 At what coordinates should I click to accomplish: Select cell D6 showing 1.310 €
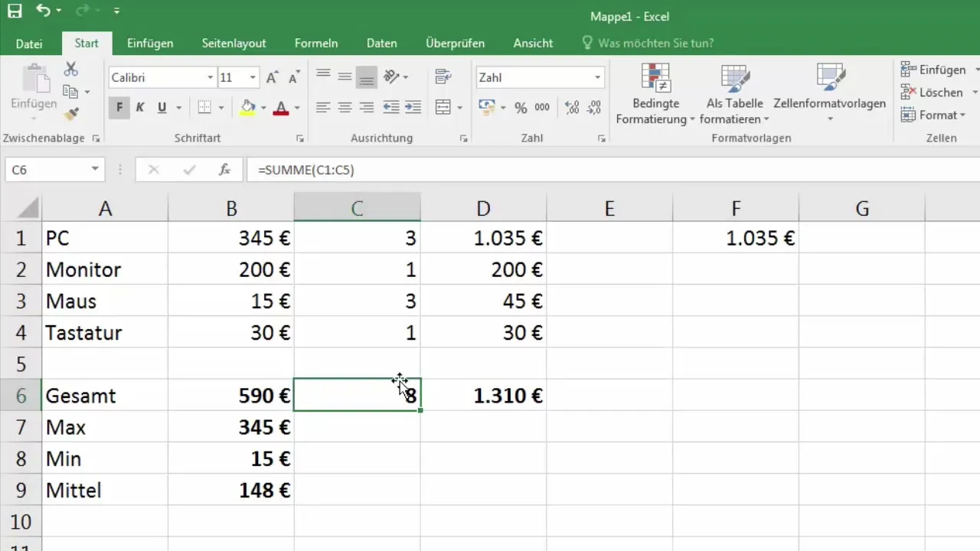(483, 396)
